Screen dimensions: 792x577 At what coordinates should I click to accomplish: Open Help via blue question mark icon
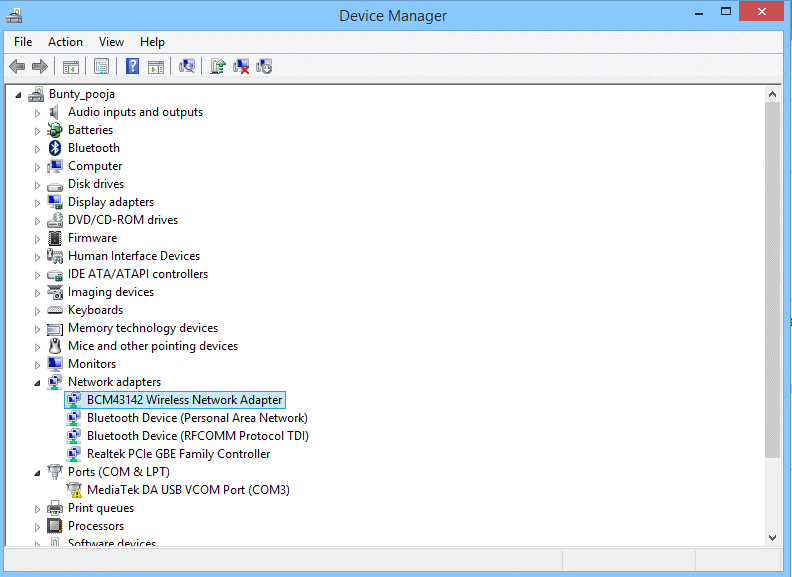(x=132, y=67)
